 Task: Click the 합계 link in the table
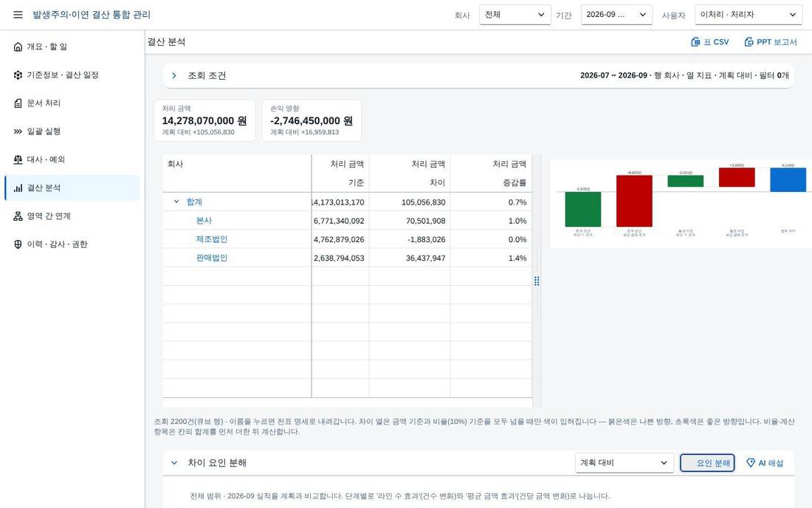coord(194,202)
